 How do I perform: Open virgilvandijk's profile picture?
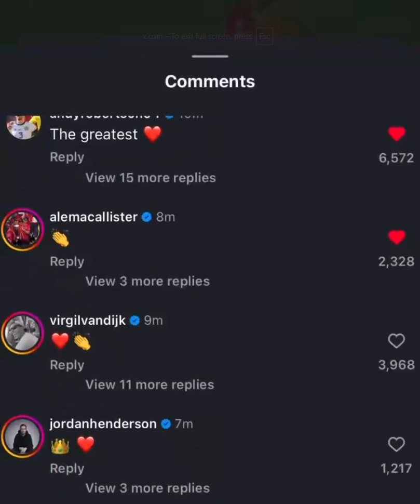(x=22, y=333)
